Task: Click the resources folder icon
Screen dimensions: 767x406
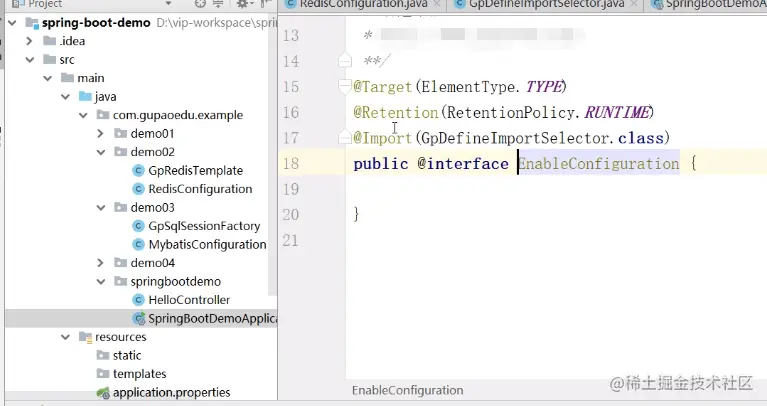Action: (x=85, y=337)
